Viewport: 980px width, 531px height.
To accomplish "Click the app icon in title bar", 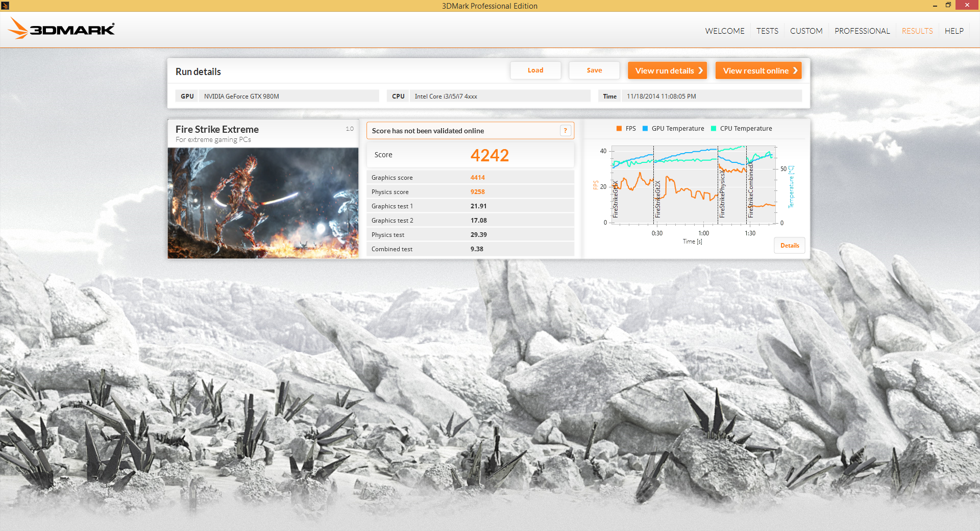I will tap(5, 6).
